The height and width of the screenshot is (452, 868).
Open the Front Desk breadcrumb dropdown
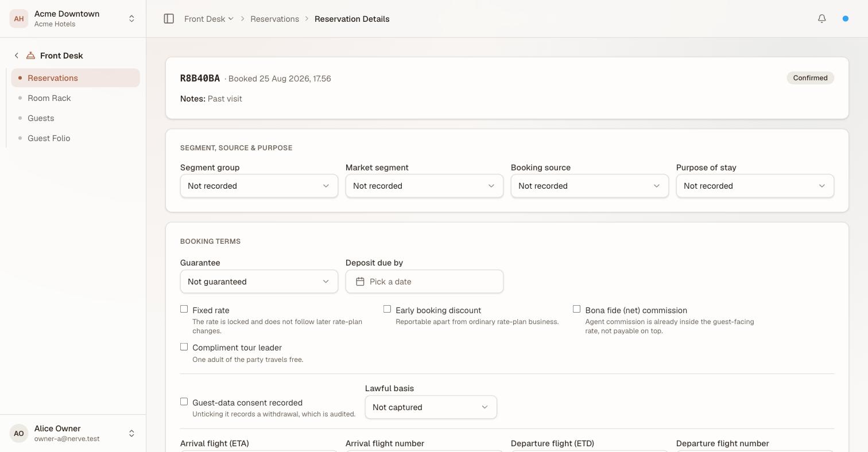(x=209, y=19)
